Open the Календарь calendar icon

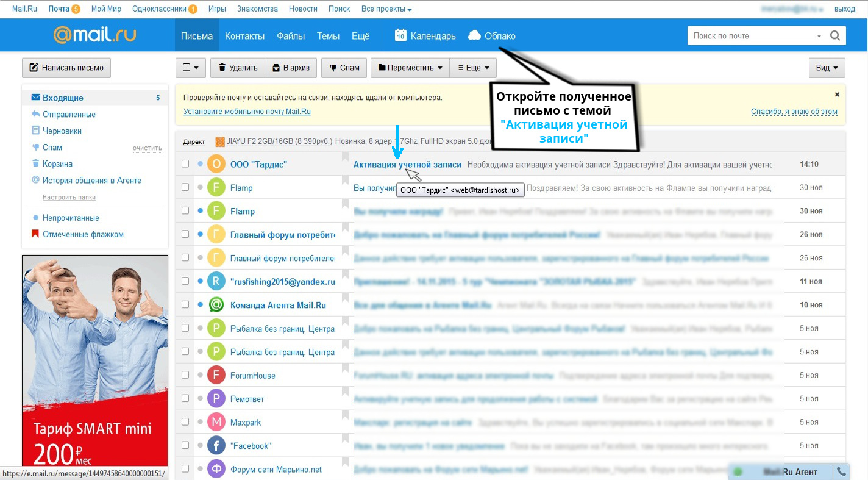point(400,35)
